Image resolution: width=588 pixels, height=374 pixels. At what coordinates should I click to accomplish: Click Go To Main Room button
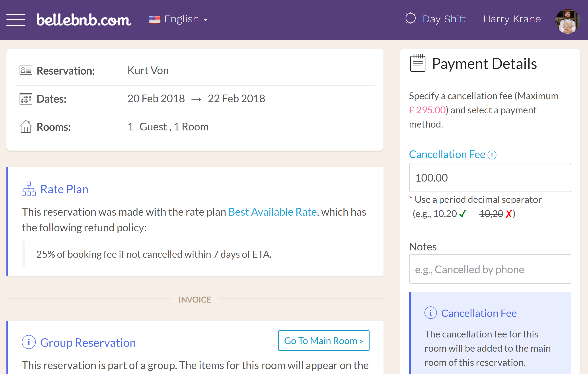click(323, 341)
